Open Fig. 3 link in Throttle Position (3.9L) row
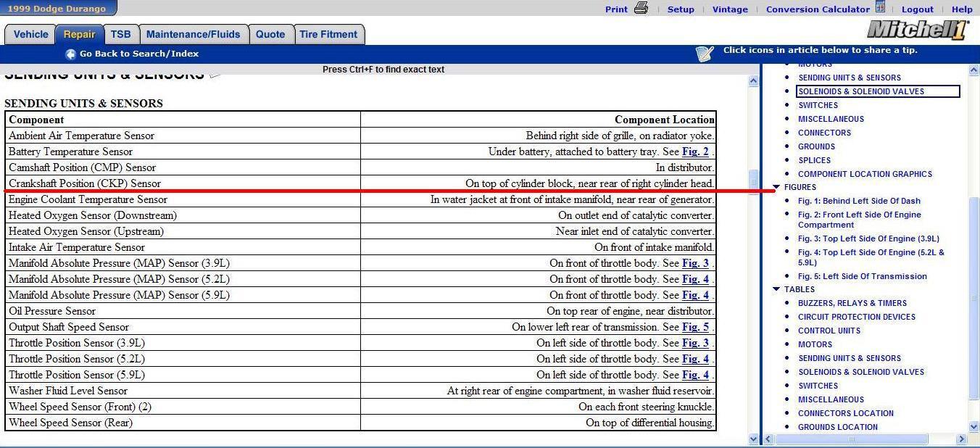The width and height of the screenshot is (980, 448). 695,343
